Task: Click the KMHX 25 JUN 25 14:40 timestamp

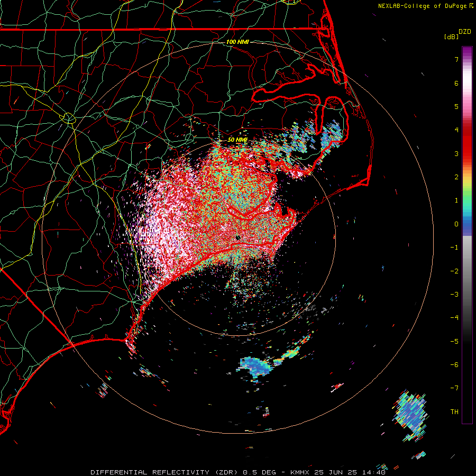Action: coord(338,472)
